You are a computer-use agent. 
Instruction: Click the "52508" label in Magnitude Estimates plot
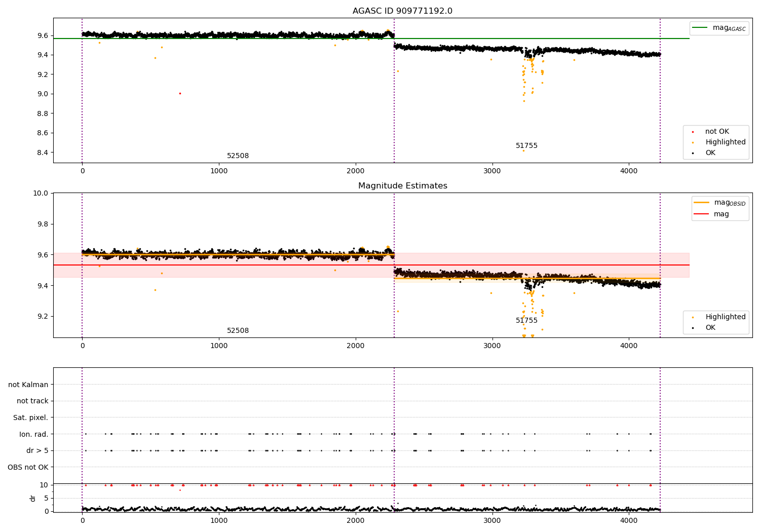pyautogui.click(x=238, y=331)
